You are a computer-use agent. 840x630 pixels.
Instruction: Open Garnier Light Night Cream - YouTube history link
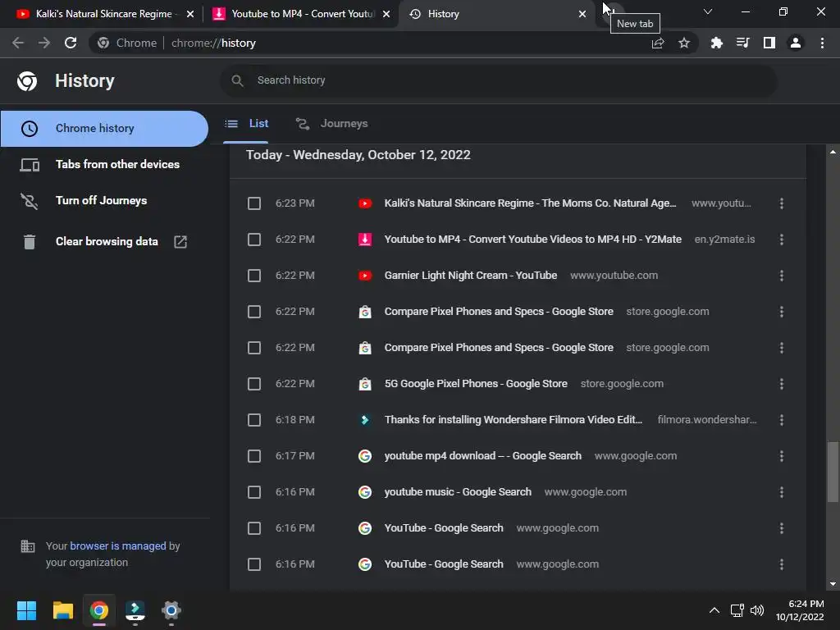(x=470, y=276)
